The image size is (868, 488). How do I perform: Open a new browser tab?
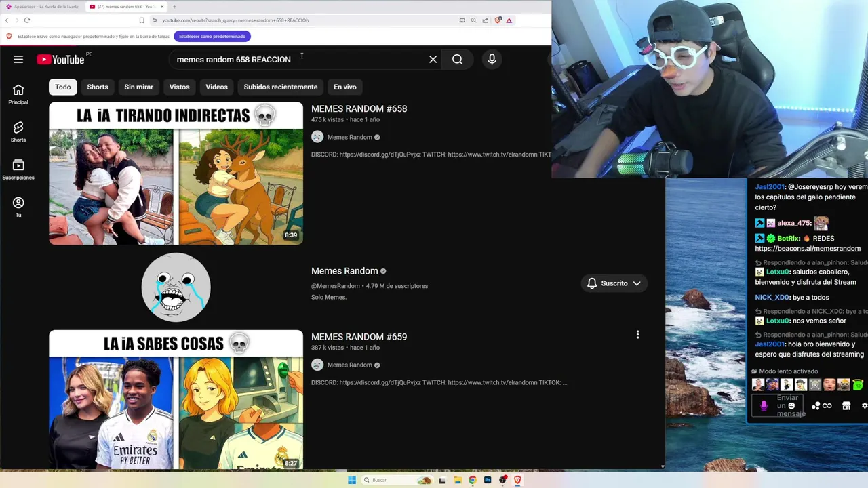(x=174, y=7)
